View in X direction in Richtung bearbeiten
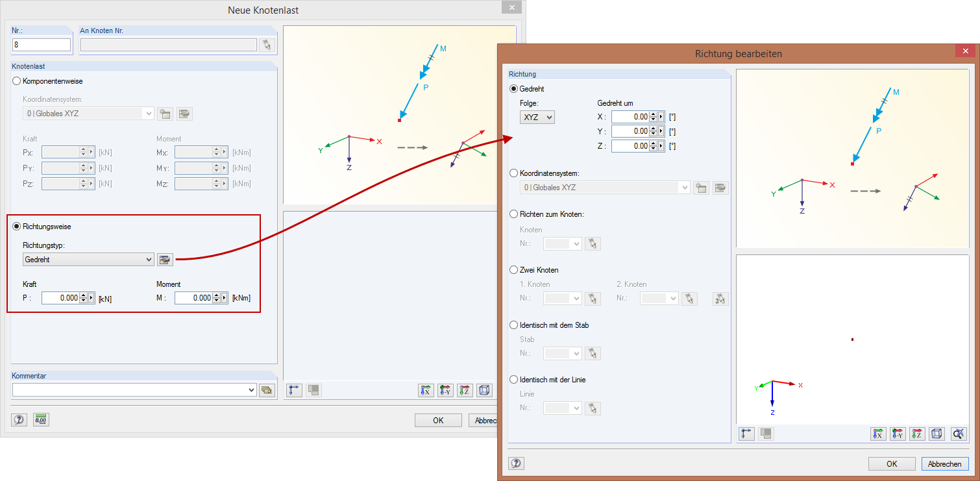 click(x=879, y=434)
